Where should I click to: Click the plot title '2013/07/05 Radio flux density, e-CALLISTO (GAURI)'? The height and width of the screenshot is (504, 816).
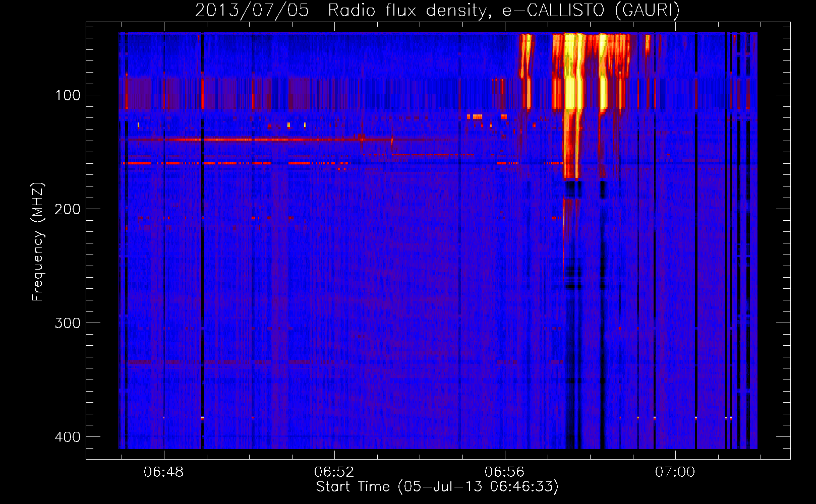437,10
